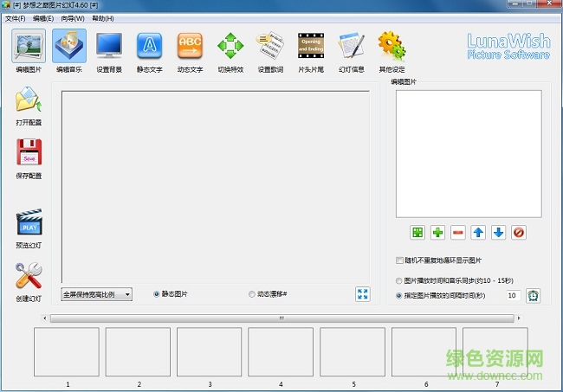Select the 动态漂移 radio option
This screenshot has width=563, height=392.
pyautogui.click(x=252, y=294)
